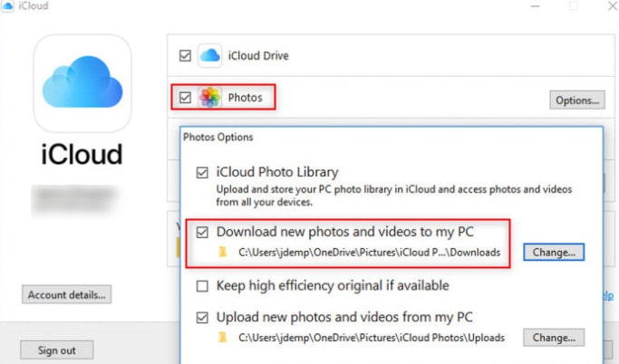This screenshot has height=364, width=619.
Task: Enable Keep high efficiency original checkbox
Action: coord(202,286)
